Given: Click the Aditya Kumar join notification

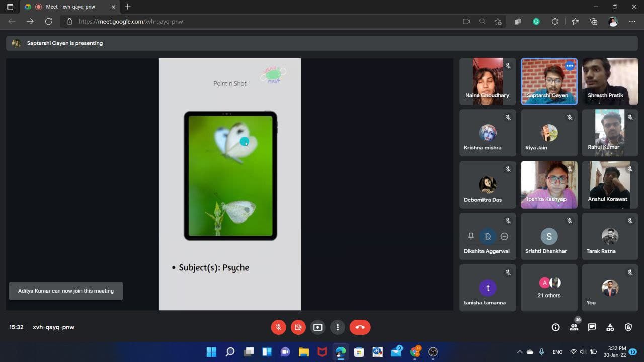Looking at the screenshot, I should (x=66, y=291).
